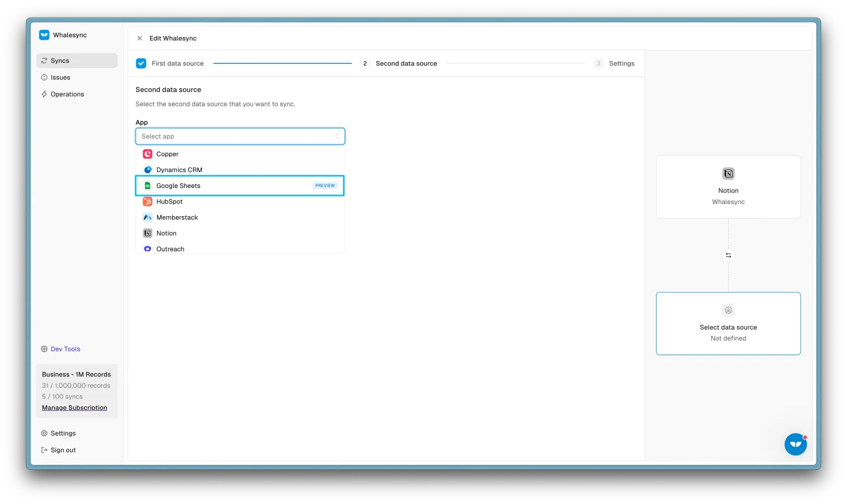847x504 pixels.
Task: Click the 31 / 1,000,000 records text
Action: pyautogui.click(x=76, y=385)
